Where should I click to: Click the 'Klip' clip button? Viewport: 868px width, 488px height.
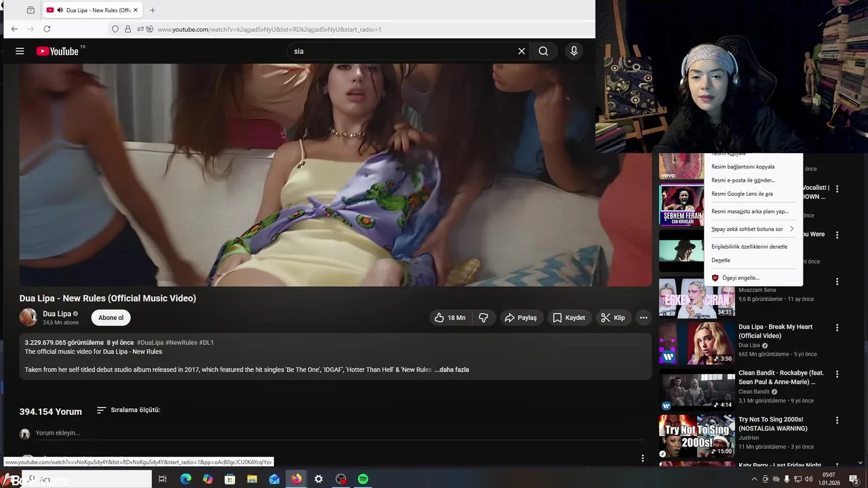[x=613, y=318]
